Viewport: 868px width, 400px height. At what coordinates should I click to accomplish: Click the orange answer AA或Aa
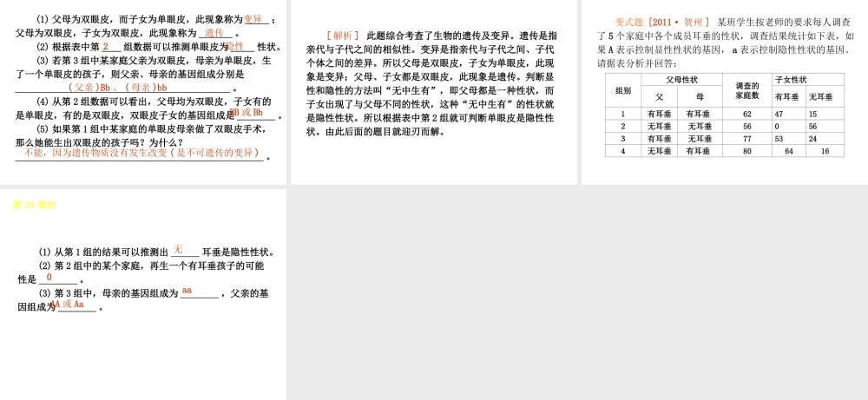[x=67, y=304]
